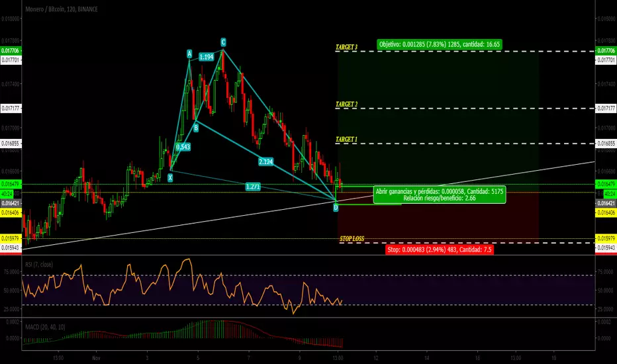The width and height of the screenshot is (617, 364).
Task: Select the harmonic pattern point labeled A
Action: [189, 54]
